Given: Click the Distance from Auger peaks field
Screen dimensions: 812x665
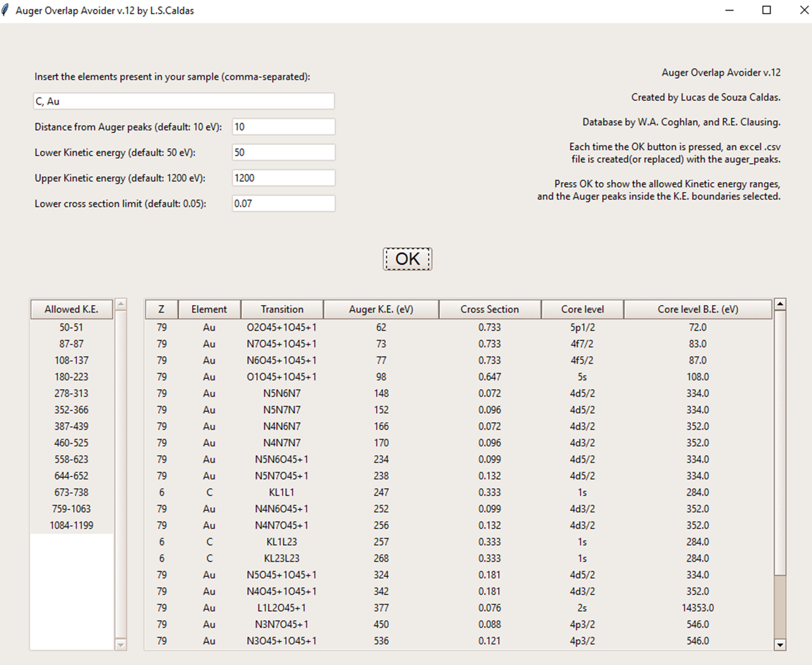Looking at the screenshot, I should click(283, 126).
